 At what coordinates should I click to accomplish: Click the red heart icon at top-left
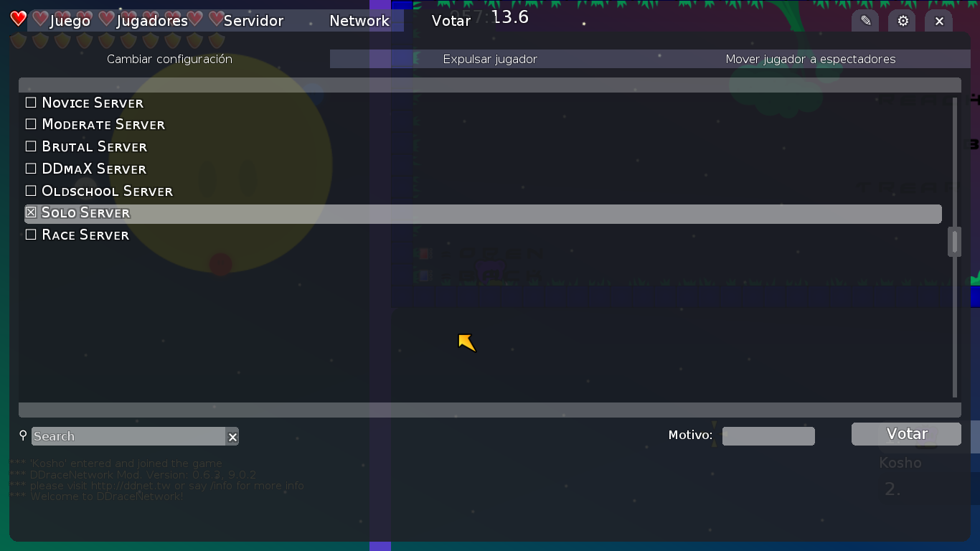(x=17, y=17)
